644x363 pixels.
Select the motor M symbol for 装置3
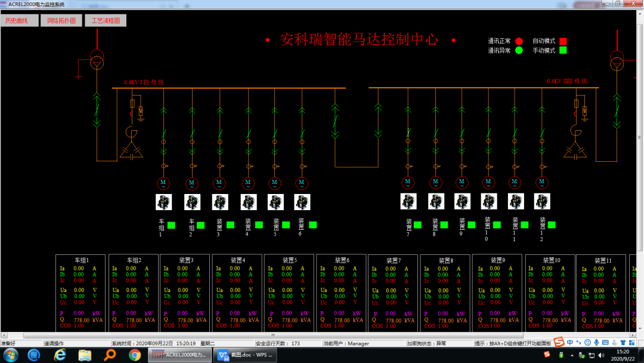[219, 183]
